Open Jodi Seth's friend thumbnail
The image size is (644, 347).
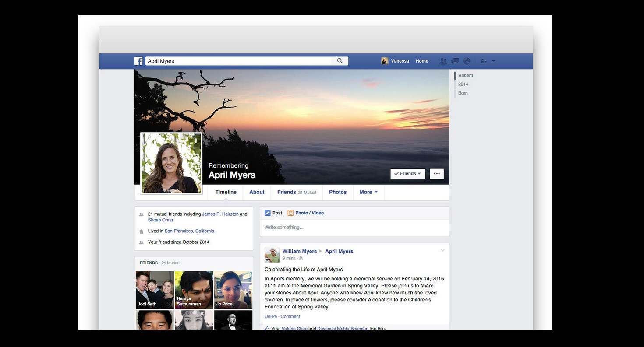tap(155, 290)
